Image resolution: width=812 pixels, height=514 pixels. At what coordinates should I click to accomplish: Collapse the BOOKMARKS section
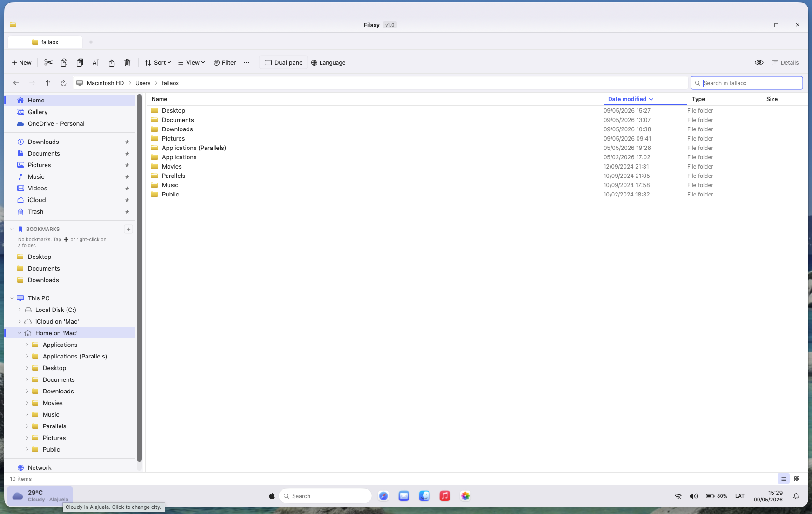coord(12,229)
